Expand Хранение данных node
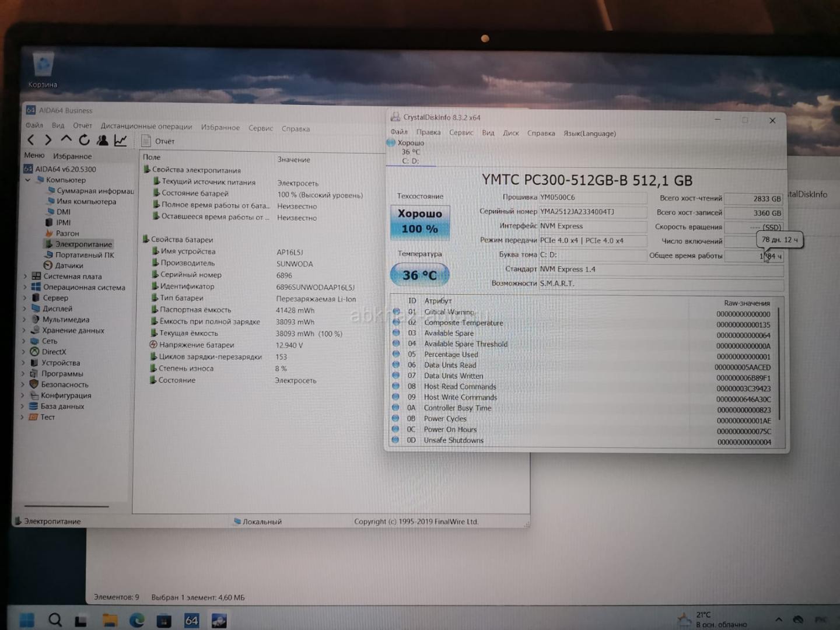 coord(24,330)
